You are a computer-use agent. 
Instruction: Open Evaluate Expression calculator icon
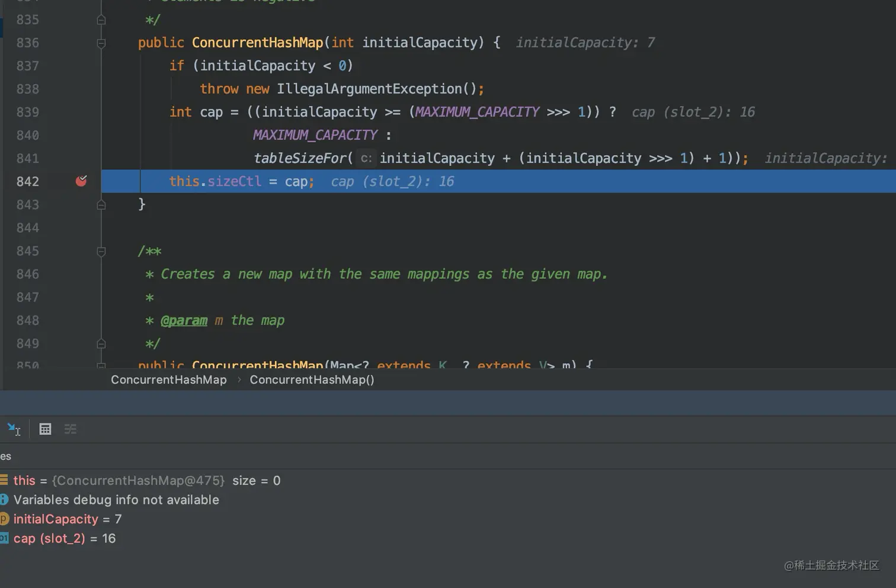45,429
